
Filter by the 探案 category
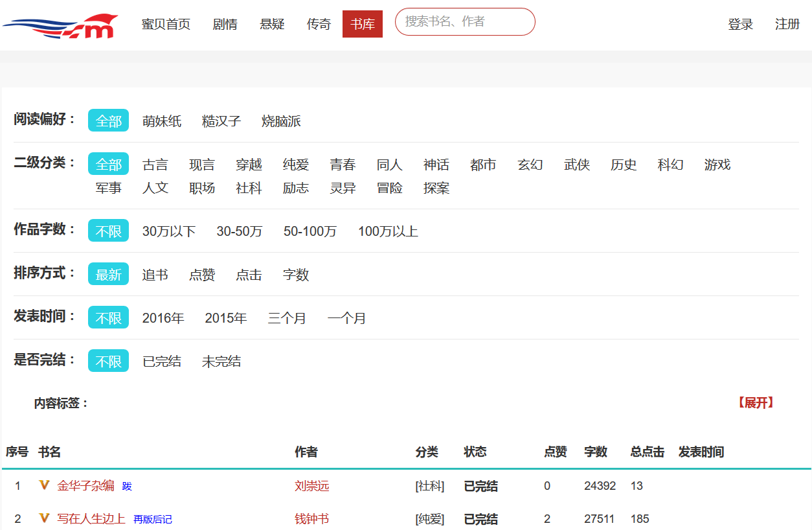pyautogui.click(x=436, y=188)
